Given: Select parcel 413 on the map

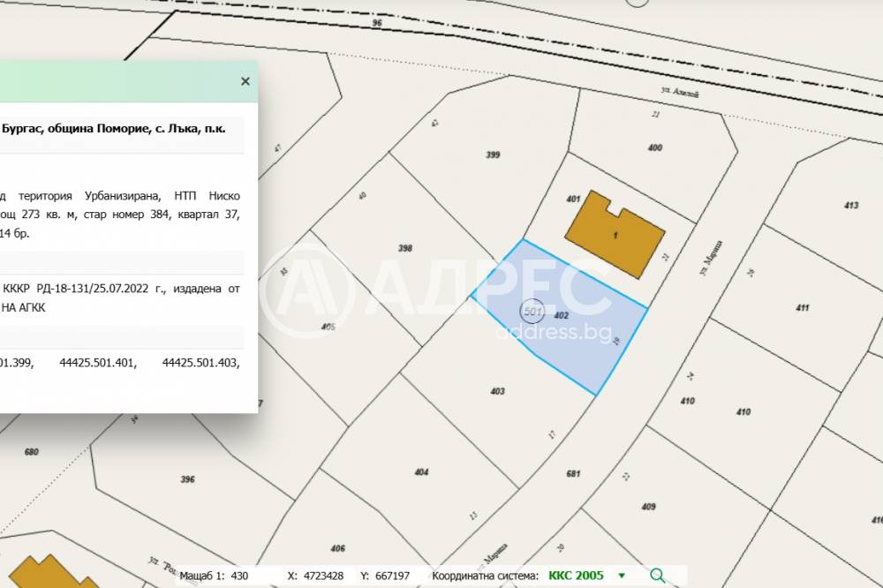Looking at the screenshot, I should (x=850, y=206).
